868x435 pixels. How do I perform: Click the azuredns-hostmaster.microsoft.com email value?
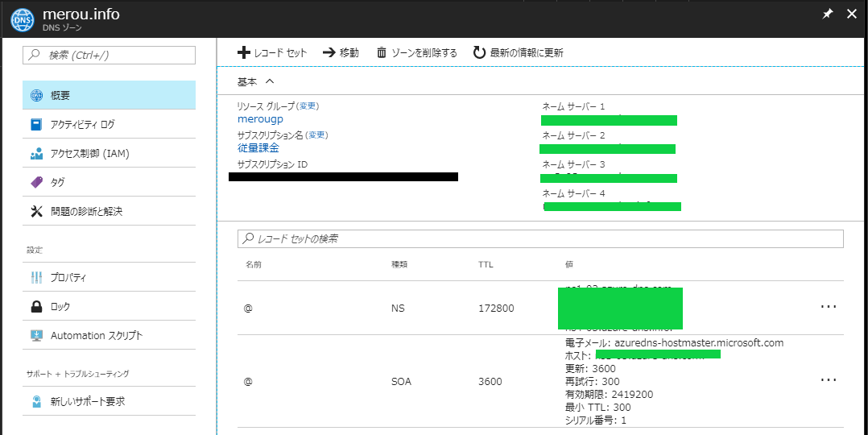tap(699, 342)
